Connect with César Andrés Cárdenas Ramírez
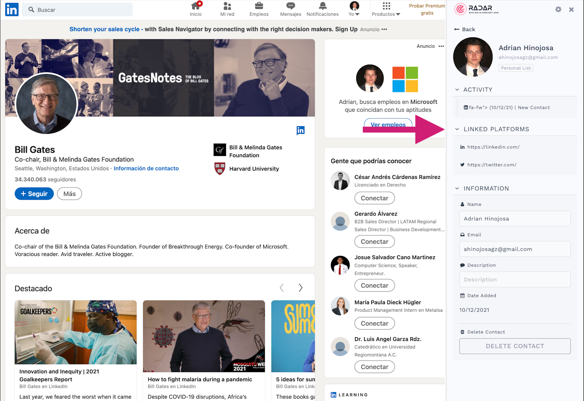The width and height of the screenshot is (584, 401). (374, 198)
